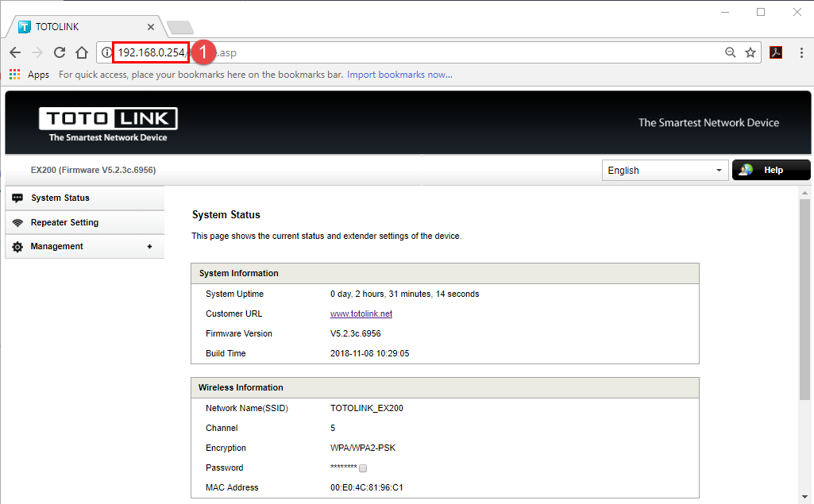814x504 pixels.
Task: Click the Channel value 5
Action: (333, 429)
